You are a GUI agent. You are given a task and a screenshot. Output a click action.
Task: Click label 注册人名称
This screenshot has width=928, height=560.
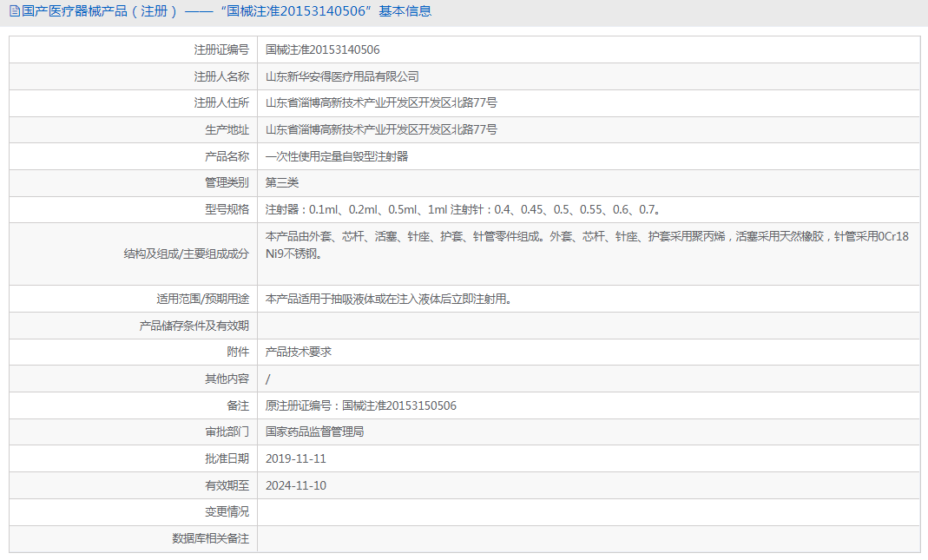click(x=221, y=76)
